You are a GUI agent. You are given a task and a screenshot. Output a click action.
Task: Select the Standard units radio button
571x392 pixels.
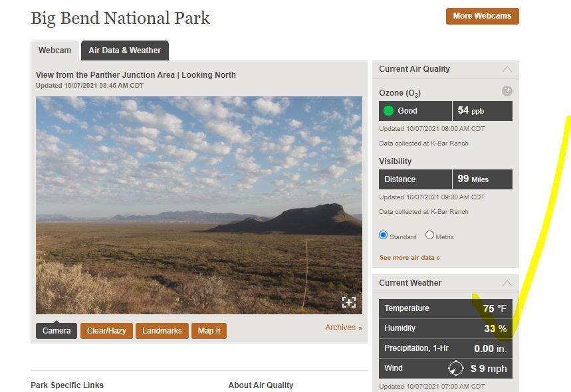[x=383, y=235]
